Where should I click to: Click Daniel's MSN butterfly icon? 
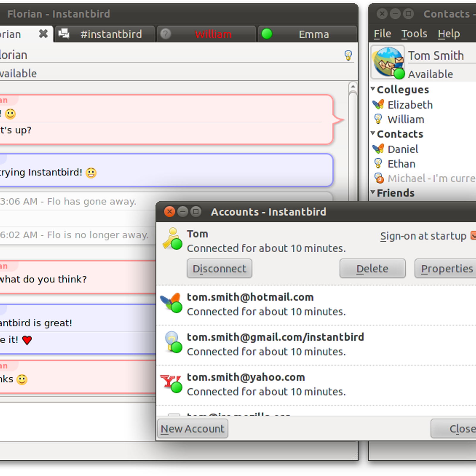[x=378, y=149]
